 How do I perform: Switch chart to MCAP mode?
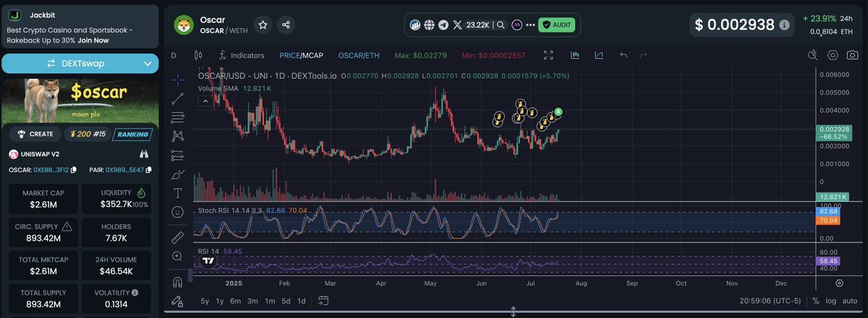pos(312,55)
